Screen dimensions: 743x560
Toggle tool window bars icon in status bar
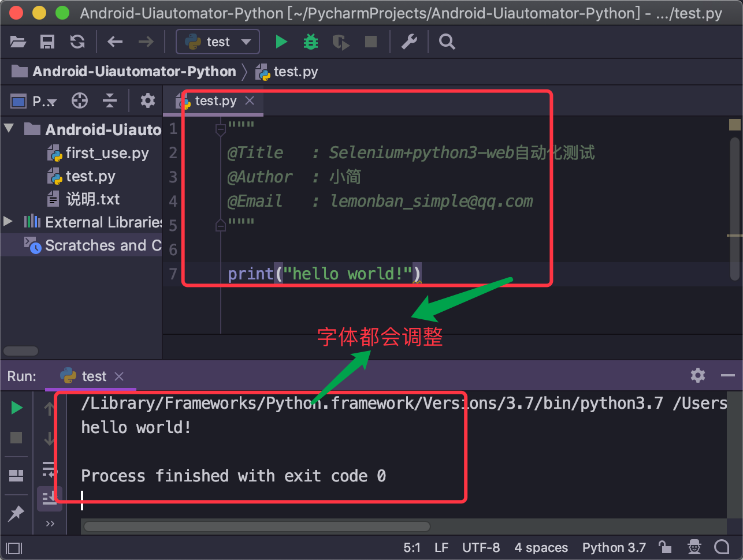pyautogui.click(x=14, y=548)
